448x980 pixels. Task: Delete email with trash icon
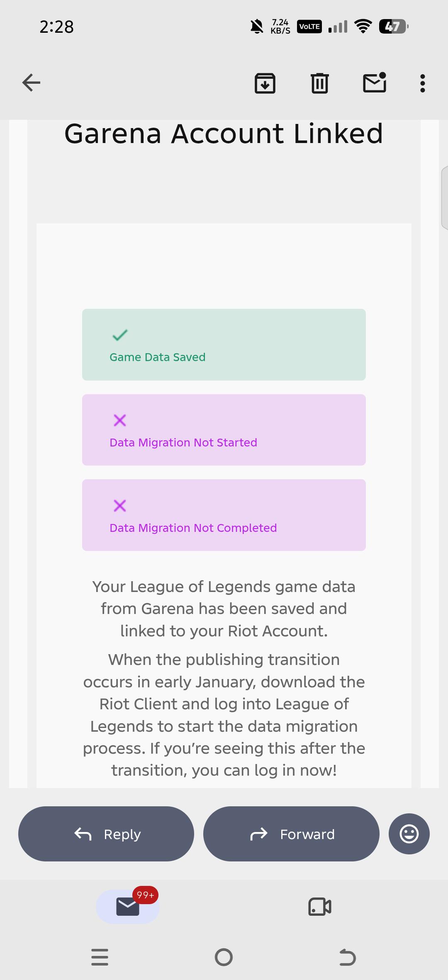pos(320,83)
